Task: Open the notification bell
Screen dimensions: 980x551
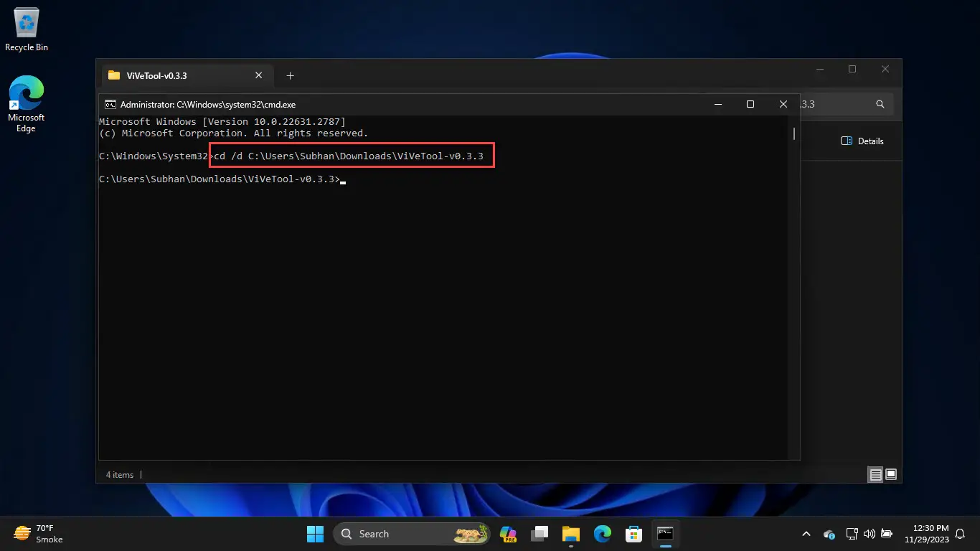Action: coord(960,534)
